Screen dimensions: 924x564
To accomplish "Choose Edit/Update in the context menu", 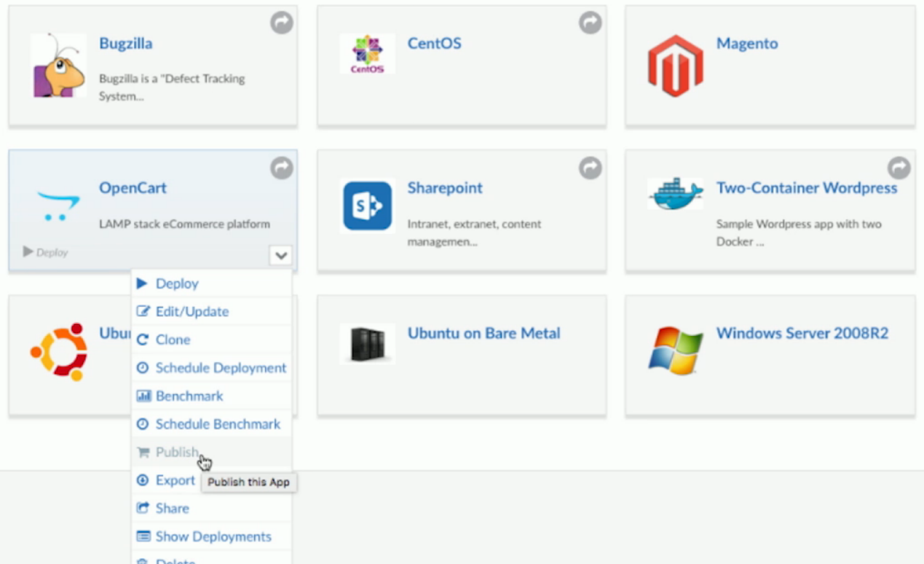I will tap(191, 312).
